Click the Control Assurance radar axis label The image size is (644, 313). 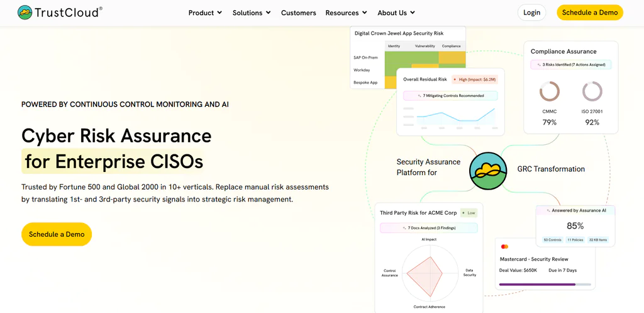389,273
